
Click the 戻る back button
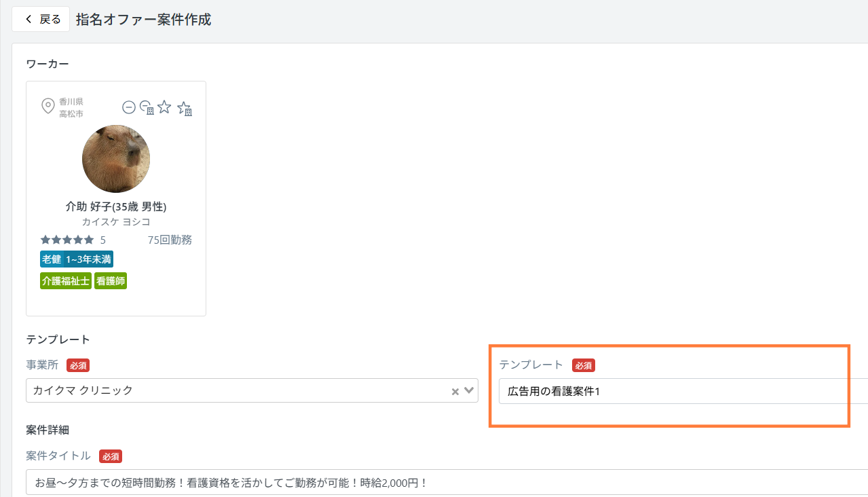[x=41, y=20]
